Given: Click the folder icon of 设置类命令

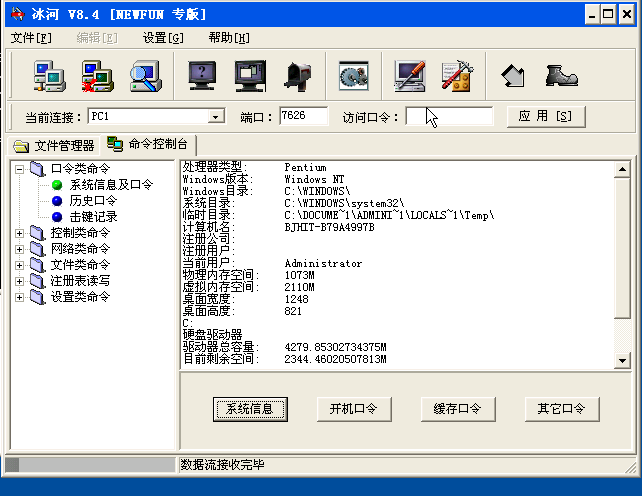Looking at the screenshot, I should (x=37, y=297).
